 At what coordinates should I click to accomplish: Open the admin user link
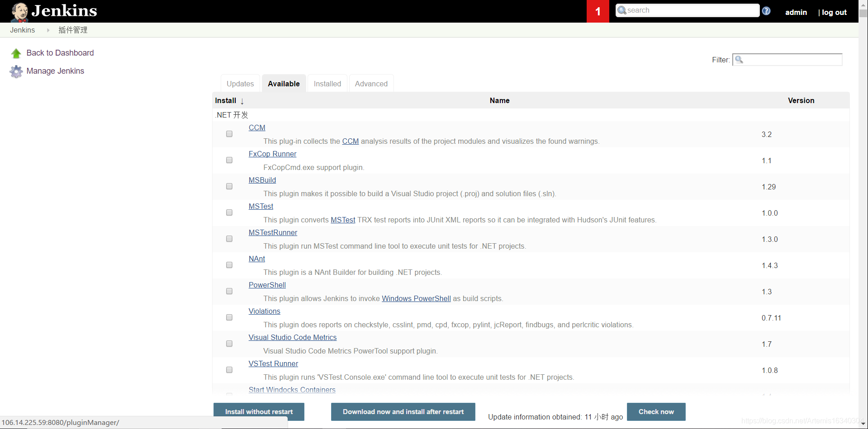[x=796, y=12]
